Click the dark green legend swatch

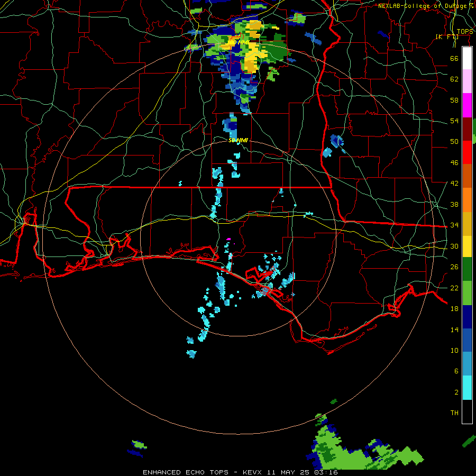tap(467, 269)
